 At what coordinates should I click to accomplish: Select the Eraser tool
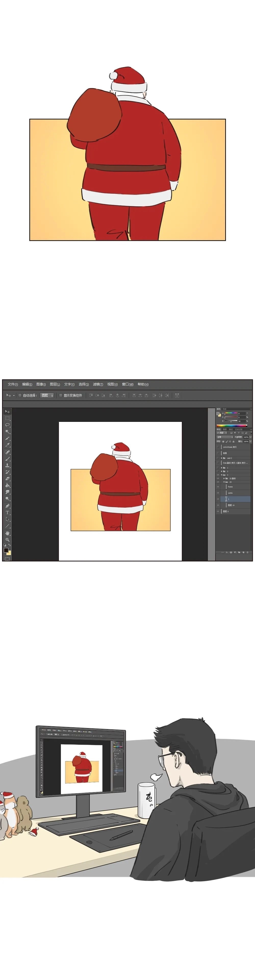(x=7, y=479)
